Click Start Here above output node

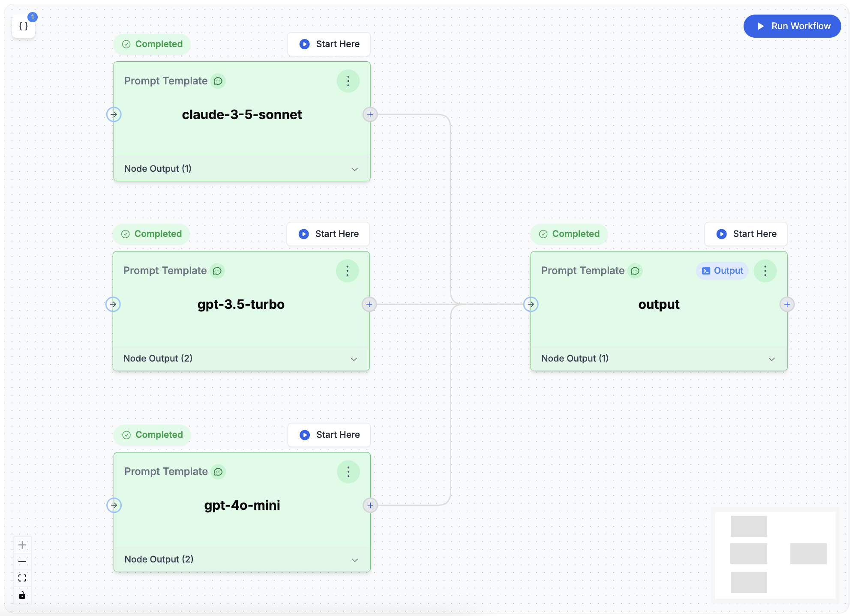click(746, 234)
